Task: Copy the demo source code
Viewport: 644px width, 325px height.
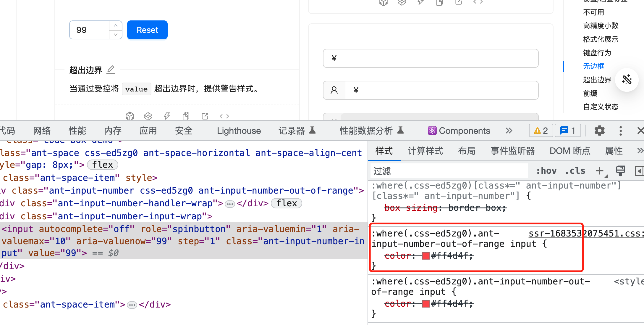Action: (x=186, y=116)
